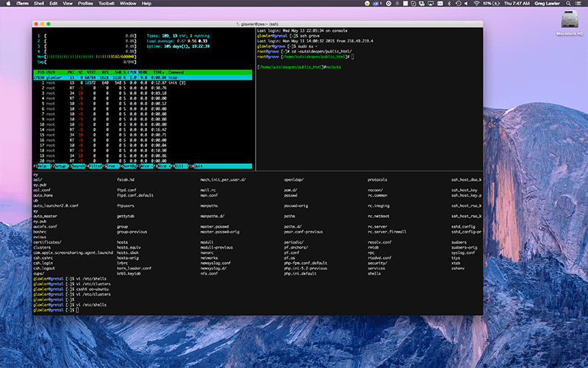Open the Window menu
The width and height of the screenshot is (588, 368).
coord(128,4)
